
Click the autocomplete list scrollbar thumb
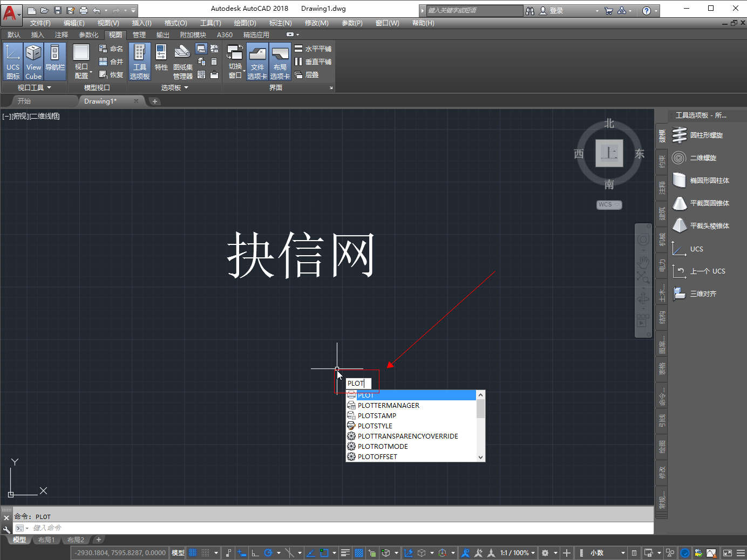[481, 408]
